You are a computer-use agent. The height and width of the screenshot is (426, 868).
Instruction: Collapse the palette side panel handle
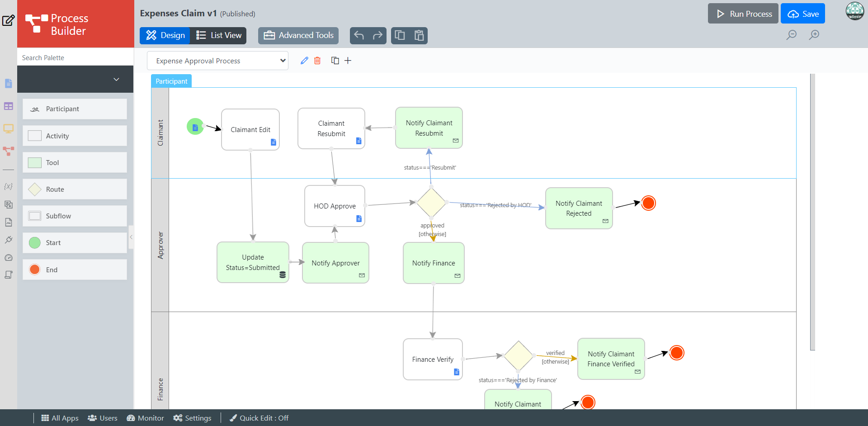click(x=131, y=237)
